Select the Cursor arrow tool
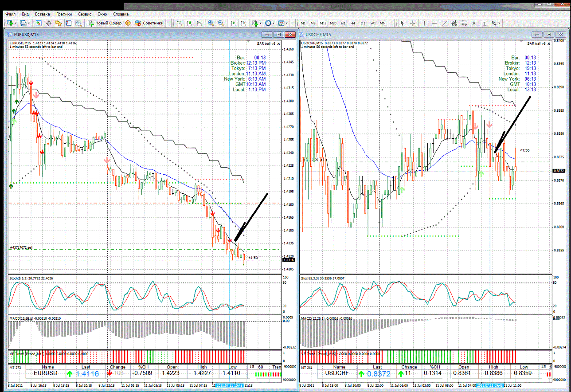 (x=402, y=23)
